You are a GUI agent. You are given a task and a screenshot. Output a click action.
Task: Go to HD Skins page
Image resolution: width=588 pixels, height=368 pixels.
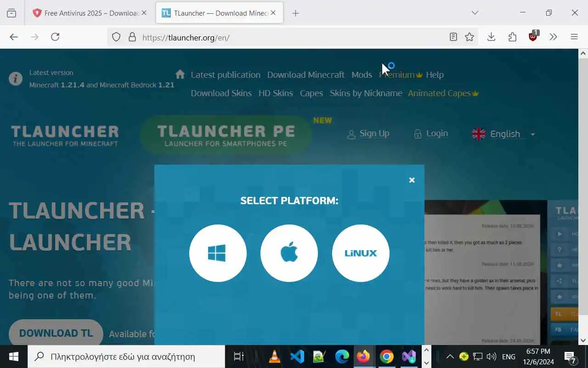(276, 93)
